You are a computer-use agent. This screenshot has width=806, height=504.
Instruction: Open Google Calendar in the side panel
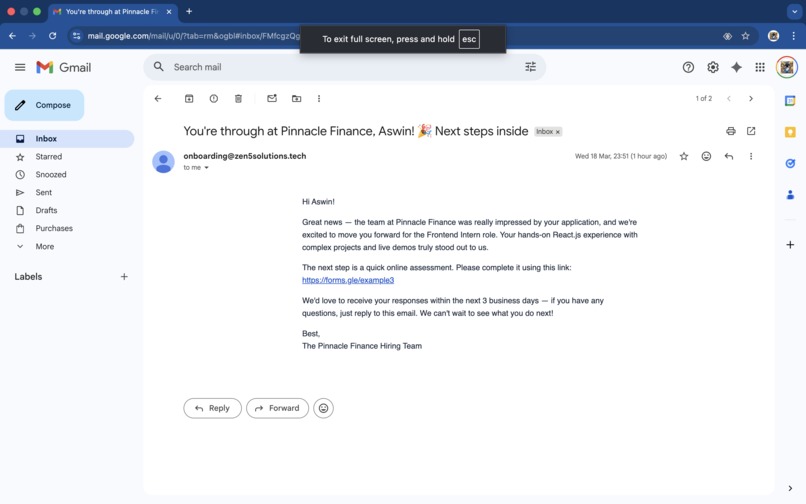tap(790, 101)
